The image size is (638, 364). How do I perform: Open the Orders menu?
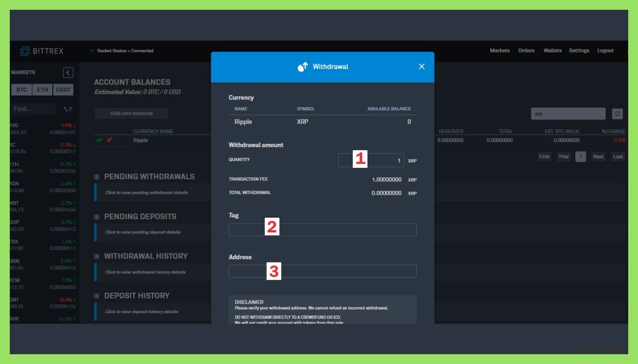[x=526, y=51]
